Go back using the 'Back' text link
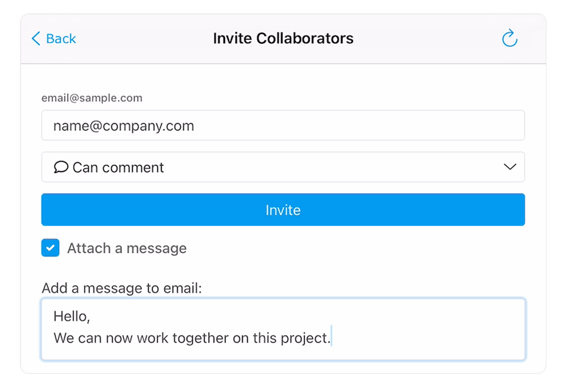This screenshot has width=566, height=388. pos(61,38)
